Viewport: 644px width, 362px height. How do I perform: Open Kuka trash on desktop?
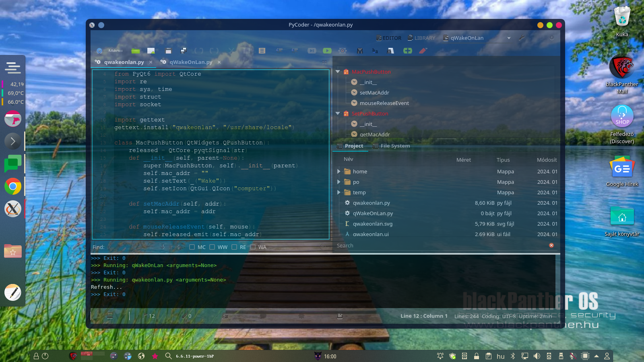tap(622, 21)
